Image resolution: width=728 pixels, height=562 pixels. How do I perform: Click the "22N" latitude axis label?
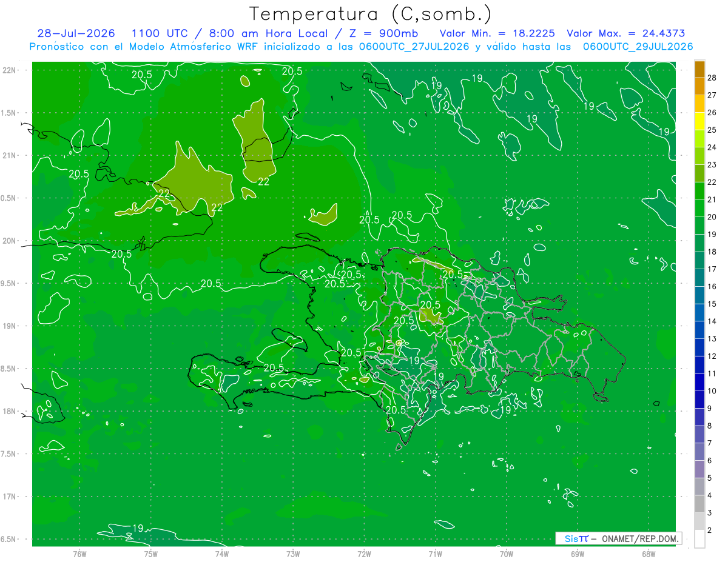click(8, 70)
